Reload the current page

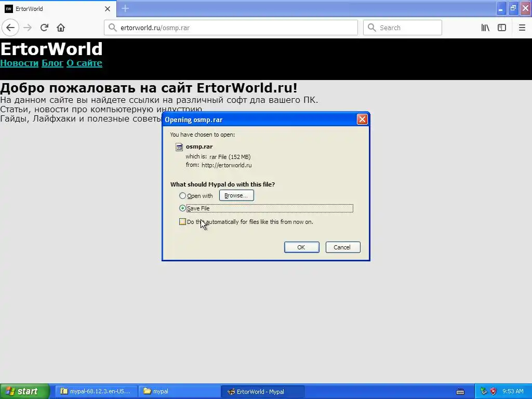44,28
